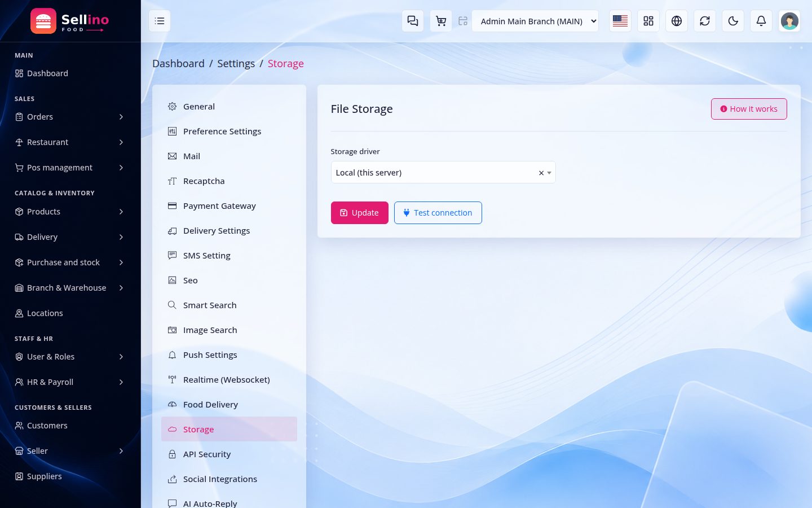
Task: Expand the Delivery sidebar menu
Action: click(70, 237)
